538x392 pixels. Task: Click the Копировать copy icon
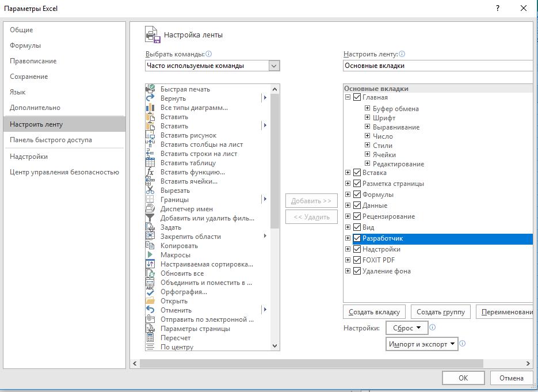(150, 246)
